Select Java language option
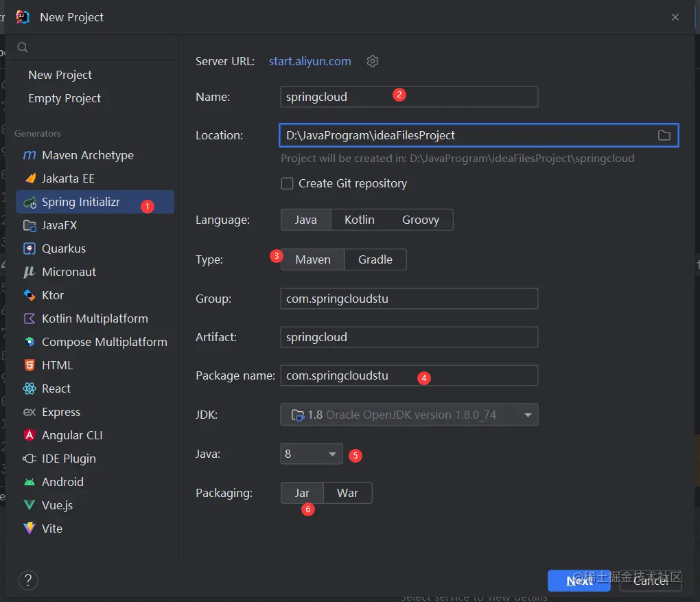700x602 pixels. (306, 220)
